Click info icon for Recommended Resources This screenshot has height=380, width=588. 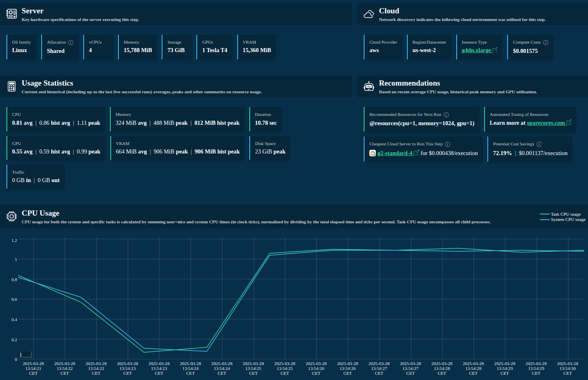446,115
